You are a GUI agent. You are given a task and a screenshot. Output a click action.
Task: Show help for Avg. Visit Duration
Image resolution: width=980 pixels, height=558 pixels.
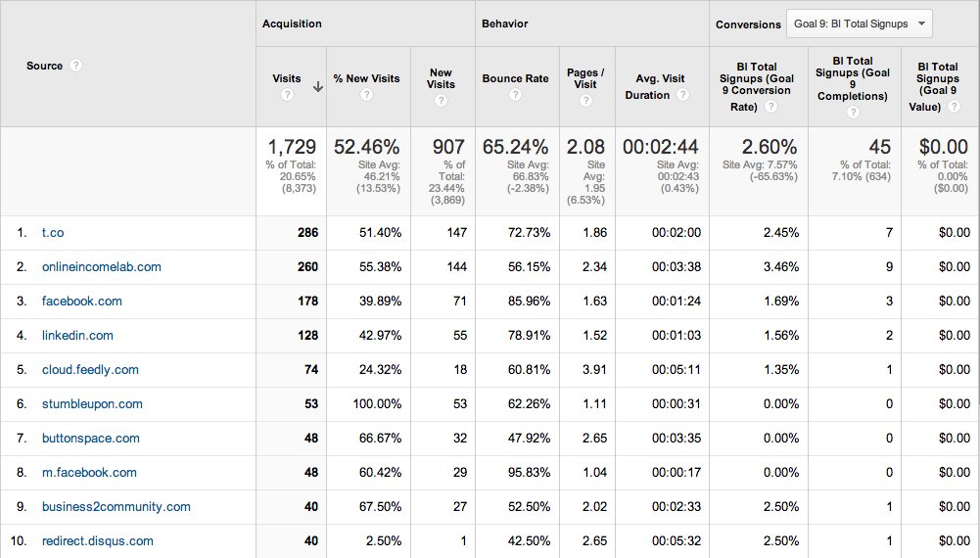[682, 95]
